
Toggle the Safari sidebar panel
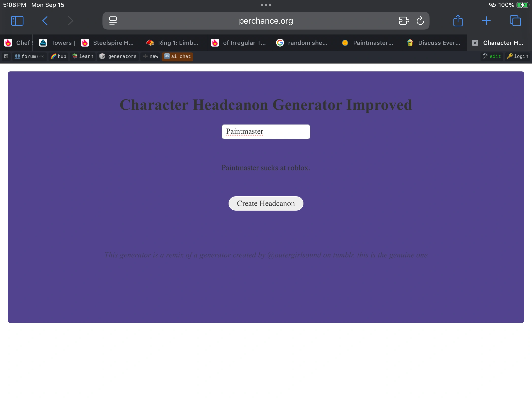[x=17, y=21]
